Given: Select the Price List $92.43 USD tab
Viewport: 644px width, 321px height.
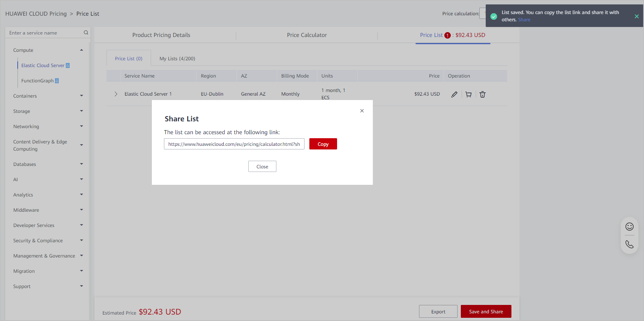Looking at the screenshot, I should [x=453, y=35].
